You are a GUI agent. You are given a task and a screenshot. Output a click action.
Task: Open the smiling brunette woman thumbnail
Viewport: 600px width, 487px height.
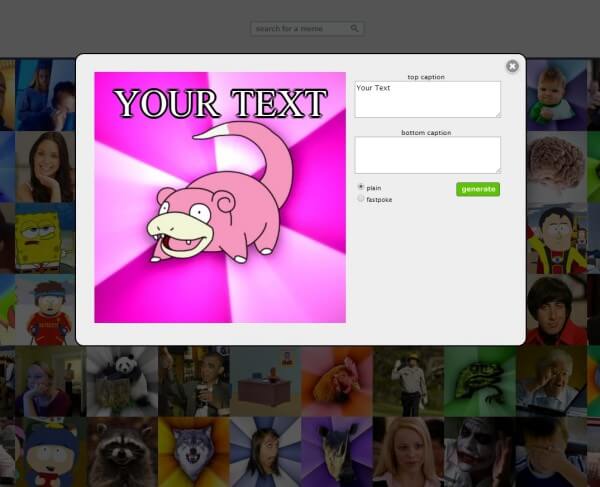[x=45, y=167]
